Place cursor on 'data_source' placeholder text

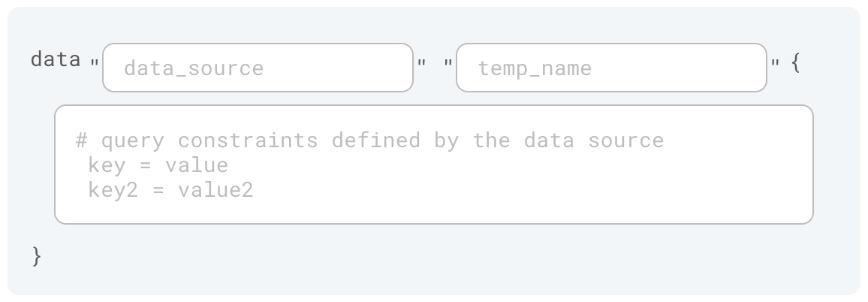pyautogui.click(x=194, y=68)
